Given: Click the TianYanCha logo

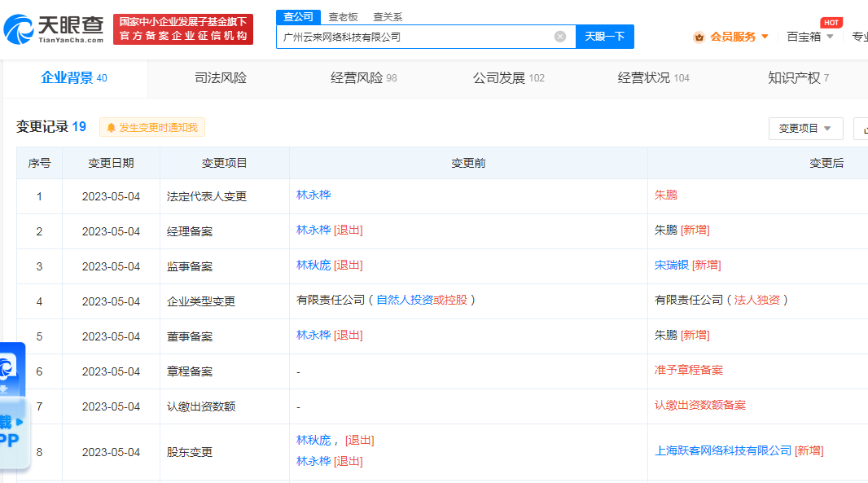Looking at the screenshot, I should click(54, 29).
